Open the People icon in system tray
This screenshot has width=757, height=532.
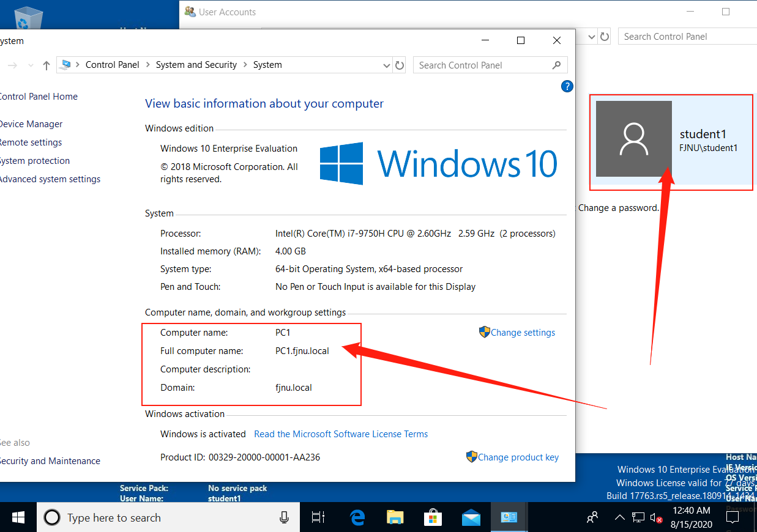tap(592, 518)
